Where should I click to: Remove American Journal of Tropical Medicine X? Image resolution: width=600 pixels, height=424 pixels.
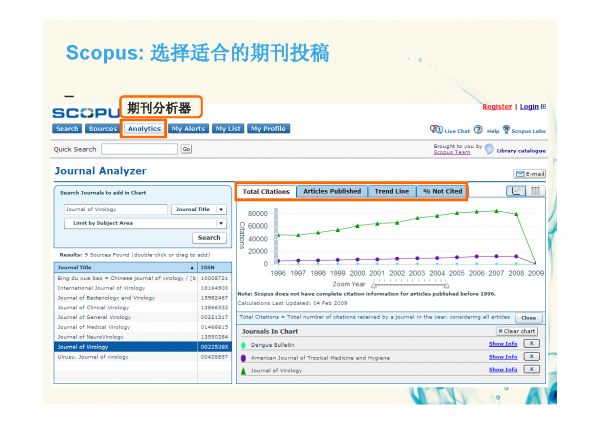coord(532,356)
